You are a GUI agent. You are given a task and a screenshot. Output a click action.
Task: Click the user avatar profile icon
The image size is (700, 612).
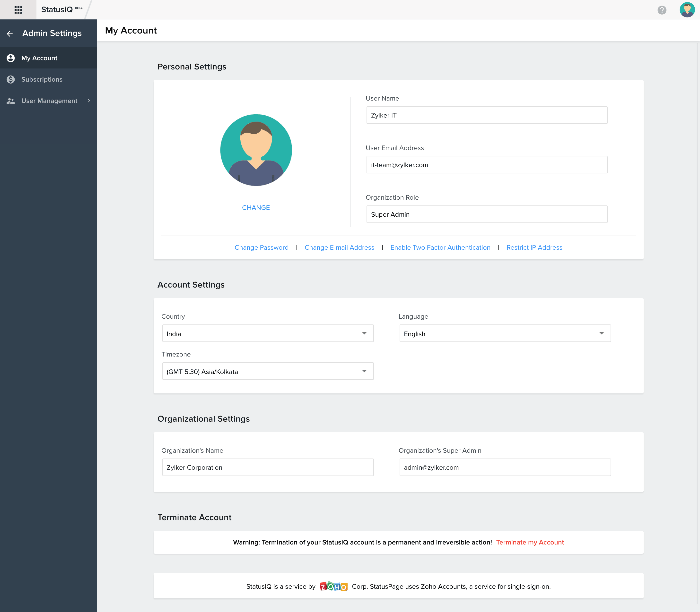coord(687,9)
